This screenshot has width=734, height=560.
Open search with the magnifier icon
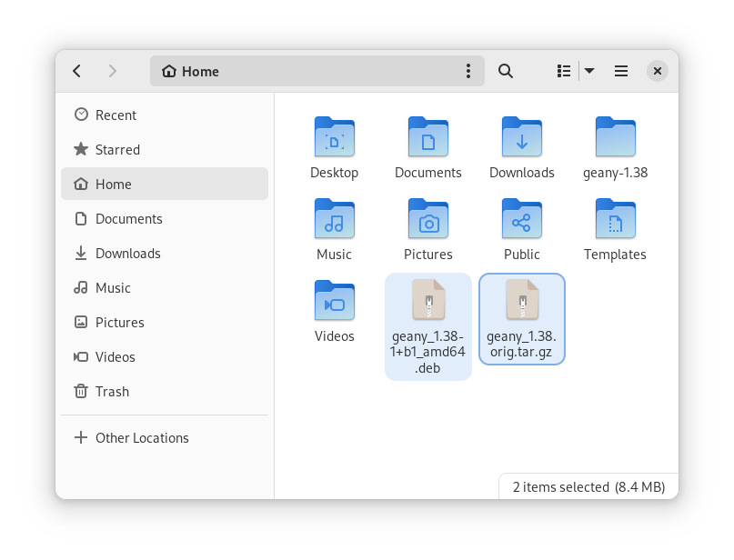tap(506, 71)
